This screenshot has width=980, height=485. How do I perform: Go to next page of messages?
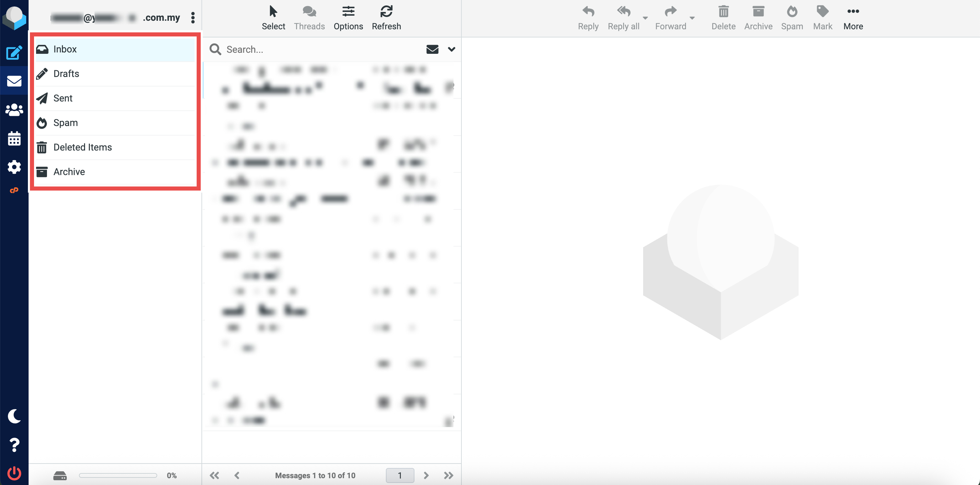coord(426,475)
